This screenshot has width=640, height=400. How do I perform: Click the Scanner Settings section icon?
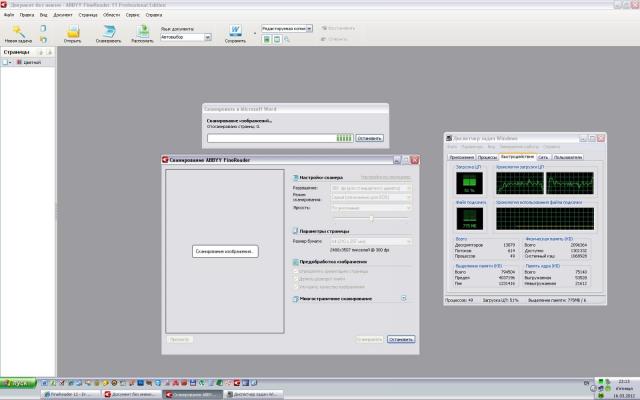pyautogui.click(x=296, y=178)
